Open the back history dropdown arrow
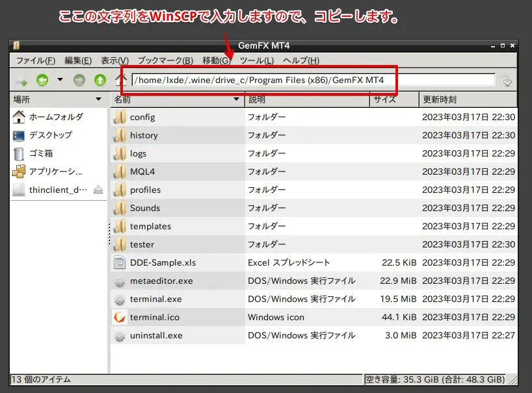Screen dimensions: 532x393 [60, 81]
